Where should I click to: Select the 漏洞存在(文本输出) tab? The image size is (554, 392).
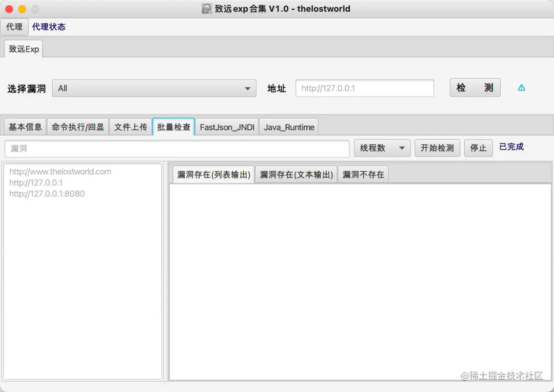click(x=296, y=174)
